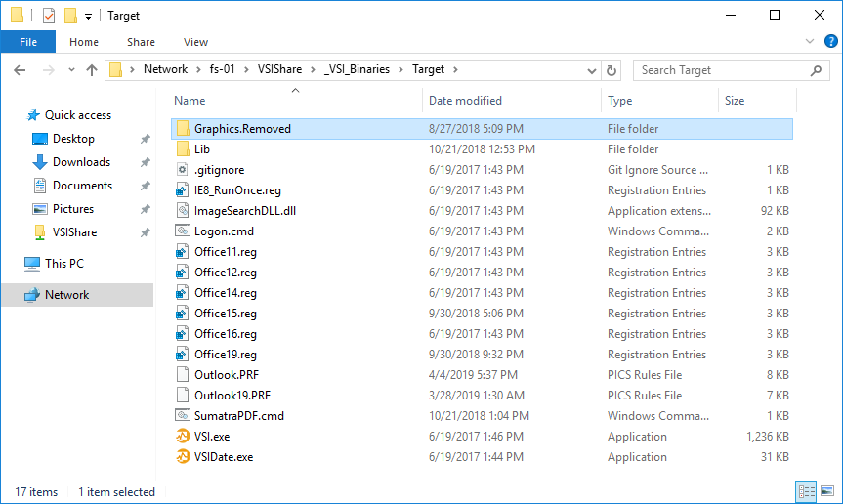
Task: Click the refresh button beside address bar
Action: pyautogui.click(x=611, y=70)
